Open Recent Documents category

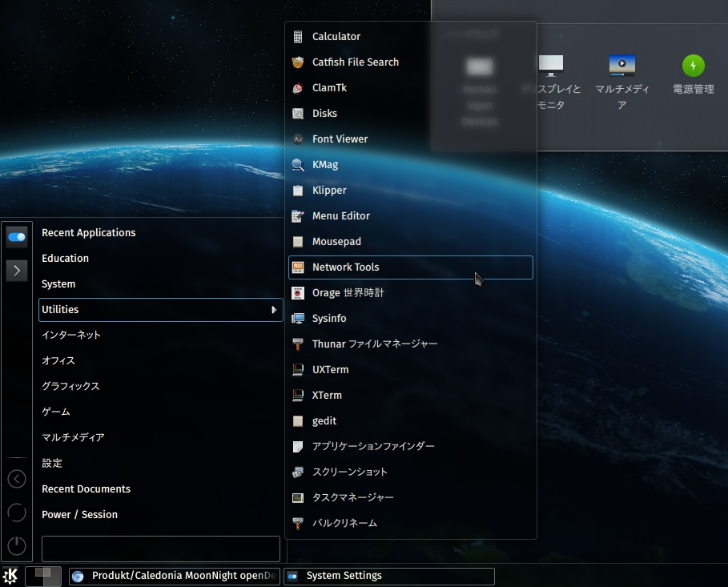(x=86, y=489)
